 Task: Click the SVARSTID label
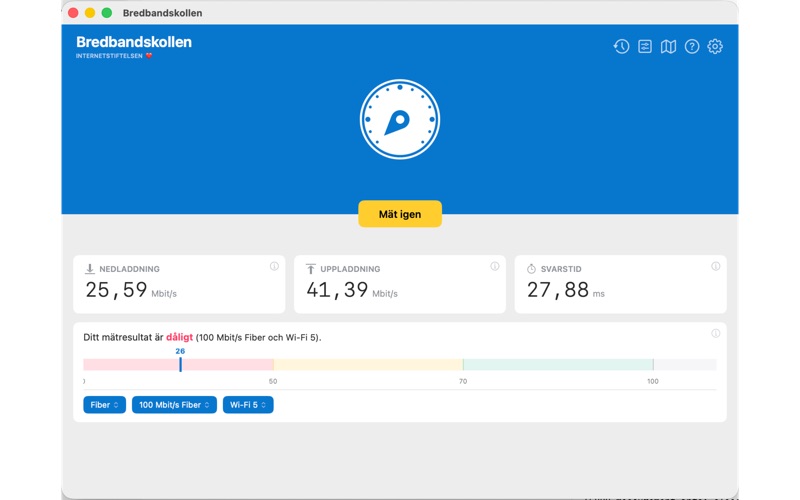pos(561,269)
